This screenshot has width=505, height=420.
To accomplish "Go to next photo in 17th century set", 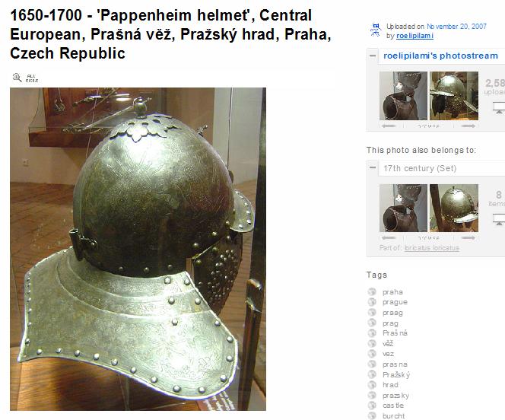I will 468,238.
